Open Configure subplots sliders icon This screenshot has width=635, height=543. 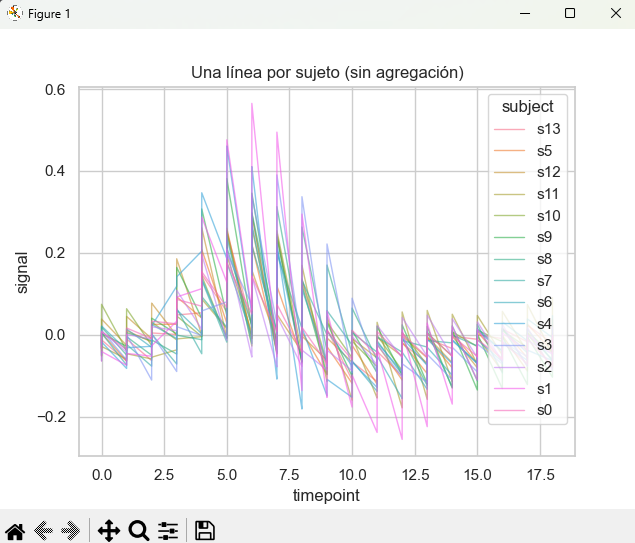pos(168,531)
